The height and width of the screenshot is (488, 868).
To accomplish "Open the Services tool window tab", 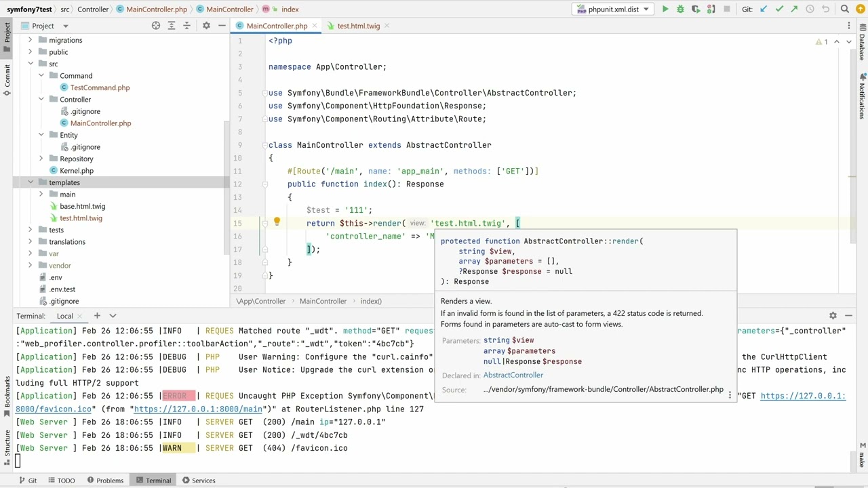I will coord(198,481).
